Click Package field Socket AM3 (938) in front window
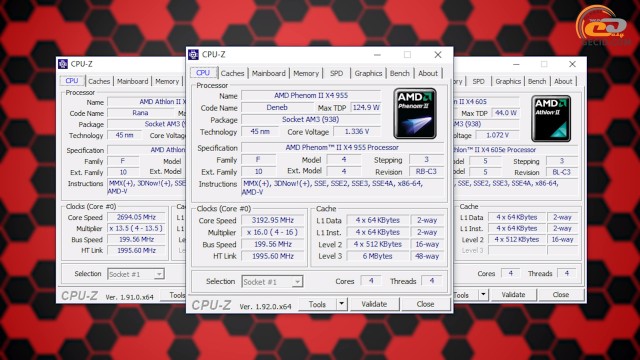Image resolution: width=640 pixels, height=360 pixels. pyautogui.click(x=311, y=120)
